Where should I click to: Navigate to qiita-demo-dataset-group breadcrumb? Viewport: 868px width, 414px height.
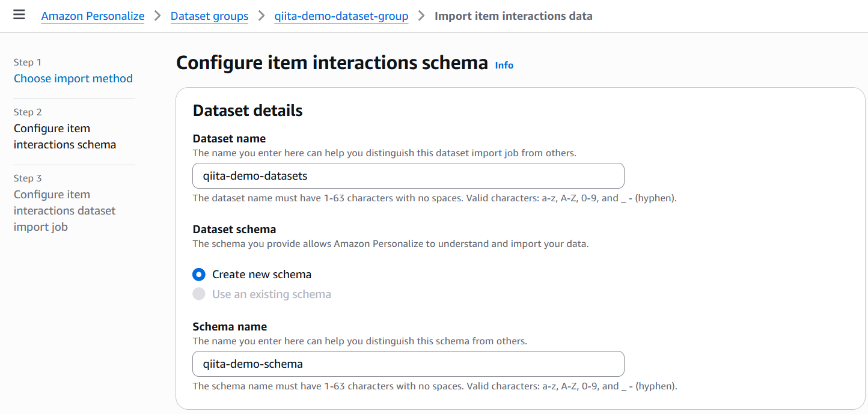(x=341, y=16)
